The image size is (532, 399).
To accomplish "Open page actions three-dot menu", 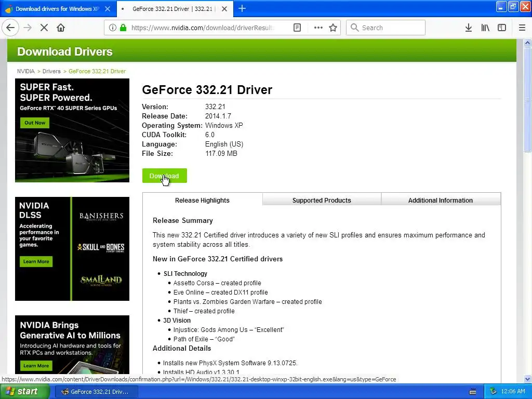I will (318, 28).
